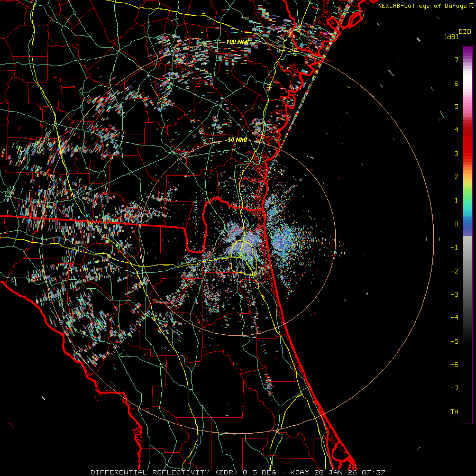Click the [dB] unit label
Viewport: 476px width, 476px height.
click(452, 36)
